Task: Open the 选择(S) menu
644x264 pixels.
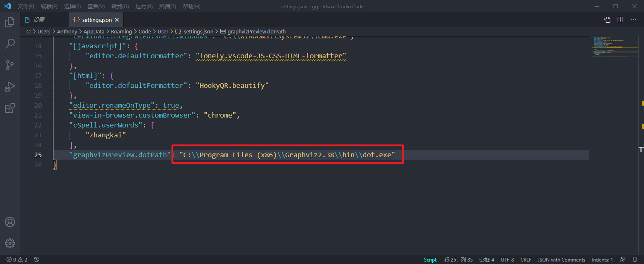Action: coord(73,7)
